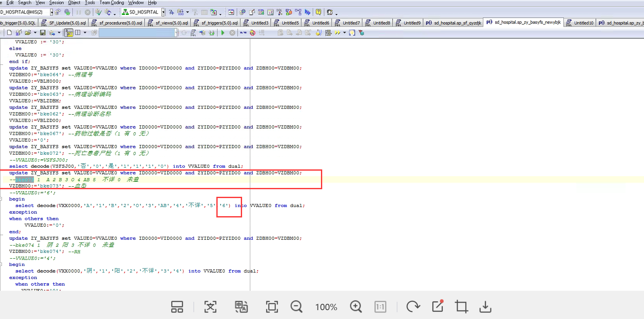This screenshot has width=644, height=319.
Task: Click the rotate clockwise icon in viewer bar
Action: (412, 307)
